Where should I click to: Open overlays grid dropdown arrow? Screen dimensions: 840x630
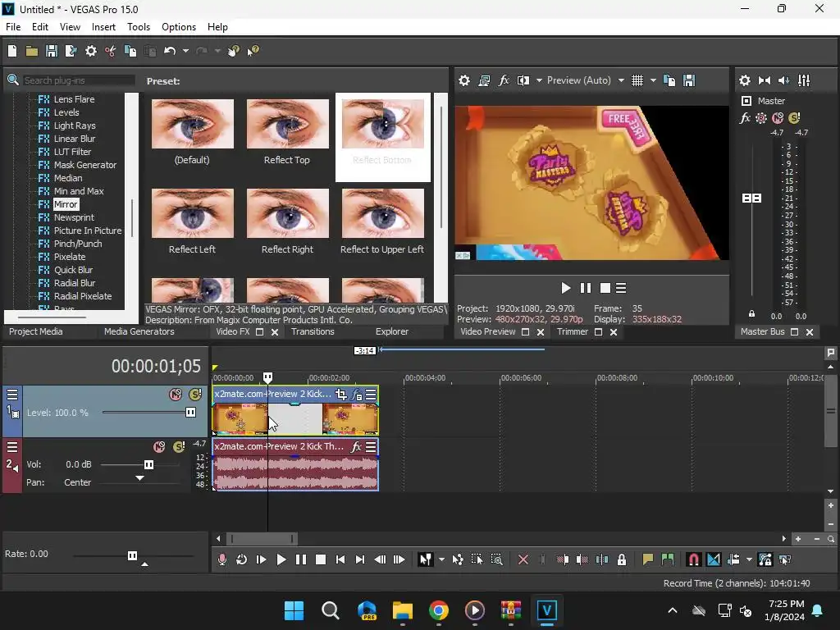point(653,80)
